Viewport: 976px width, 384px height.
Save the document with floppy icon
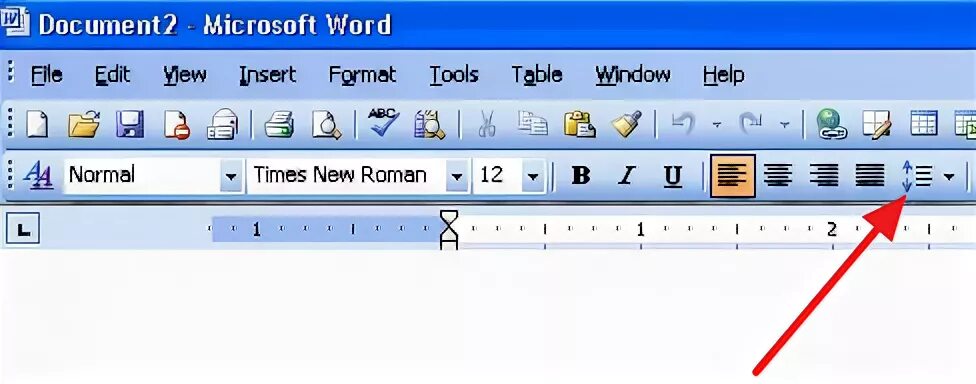point(130,123)
